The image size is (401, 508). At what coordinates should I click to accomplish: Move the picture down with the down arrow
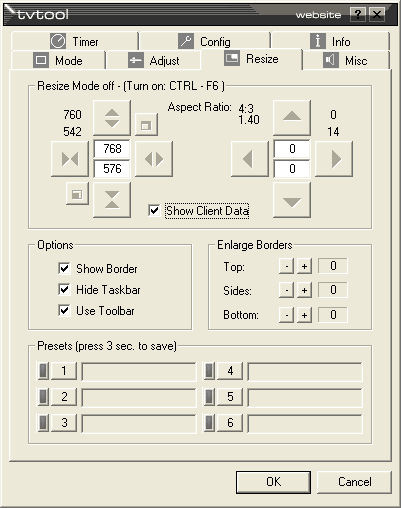(292, 200)
